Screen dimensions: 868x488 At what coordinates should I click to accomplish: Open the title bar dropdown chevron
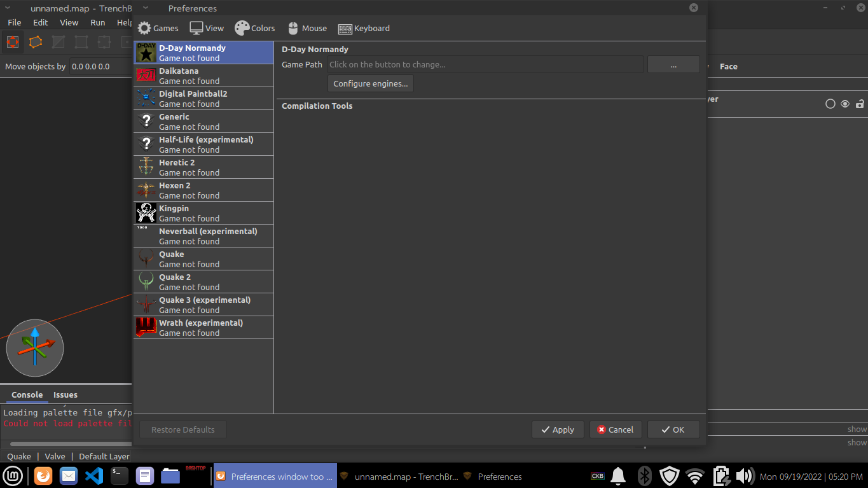point(145,8)
